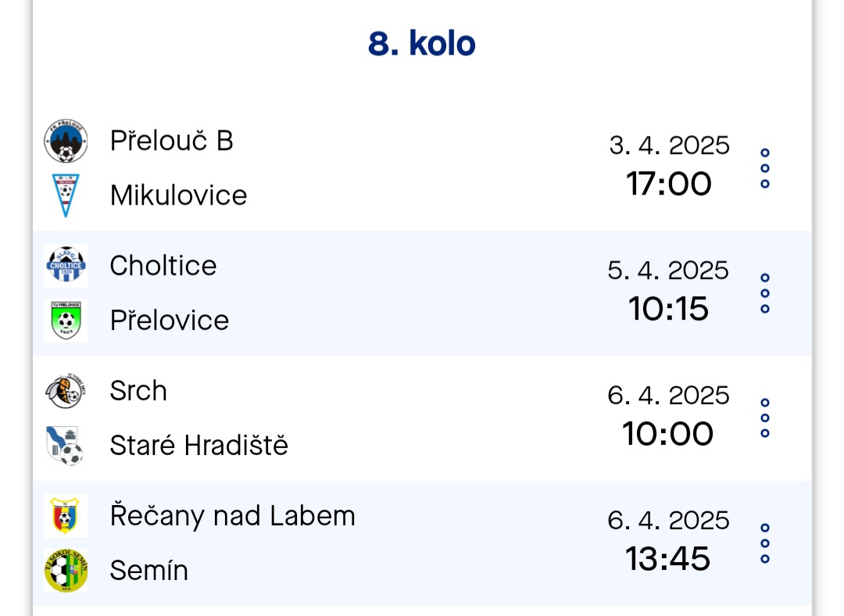The width and height of the screenshot is (844, 616).
Task: Click the 6. 4. 2025 13:45 match time
Action: pyautogui.click(x=668, y=541)
